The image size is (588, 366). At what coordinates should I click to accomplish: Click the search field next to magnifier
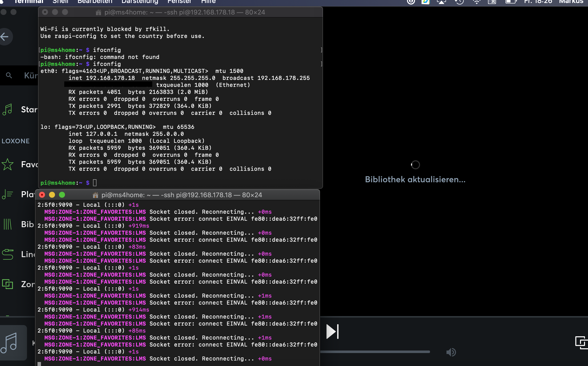[30, 75]
